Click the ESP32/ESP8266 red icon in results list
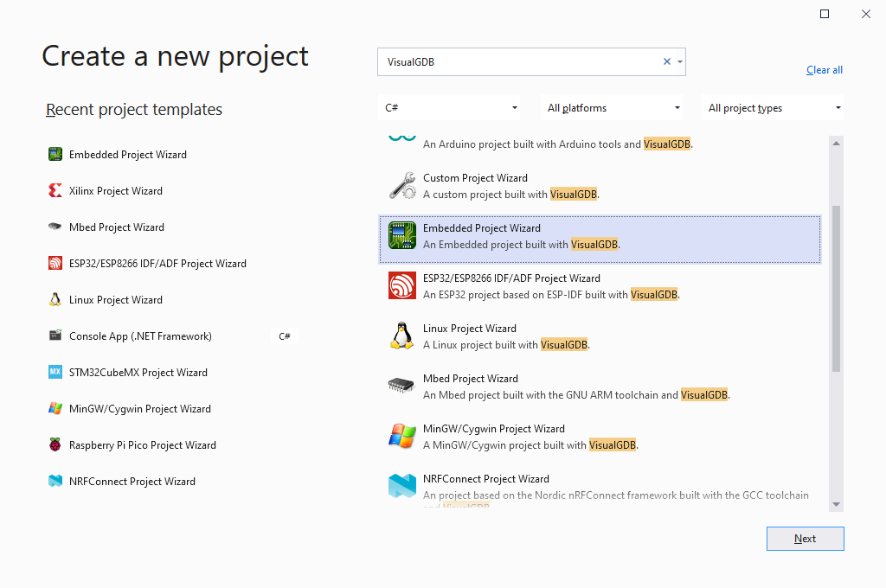 402,285
